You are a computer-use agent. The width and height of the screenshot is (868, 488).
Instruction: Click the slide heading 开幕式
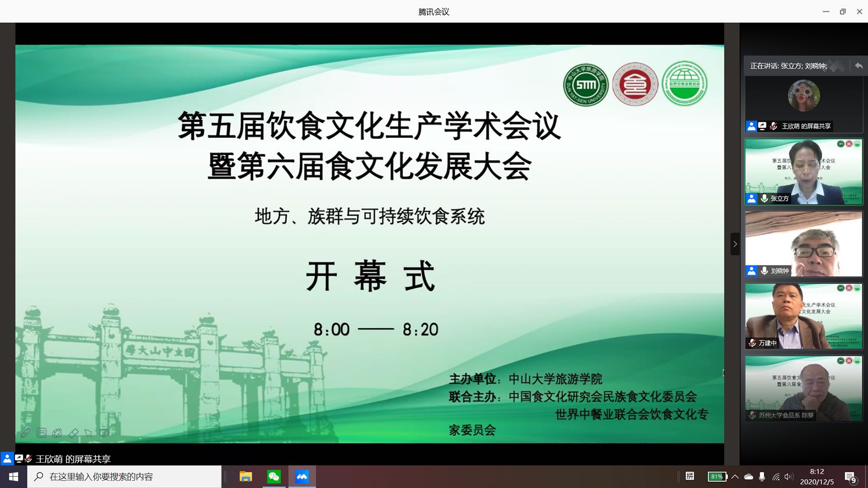pyautogui.click(x=370, y=276)
